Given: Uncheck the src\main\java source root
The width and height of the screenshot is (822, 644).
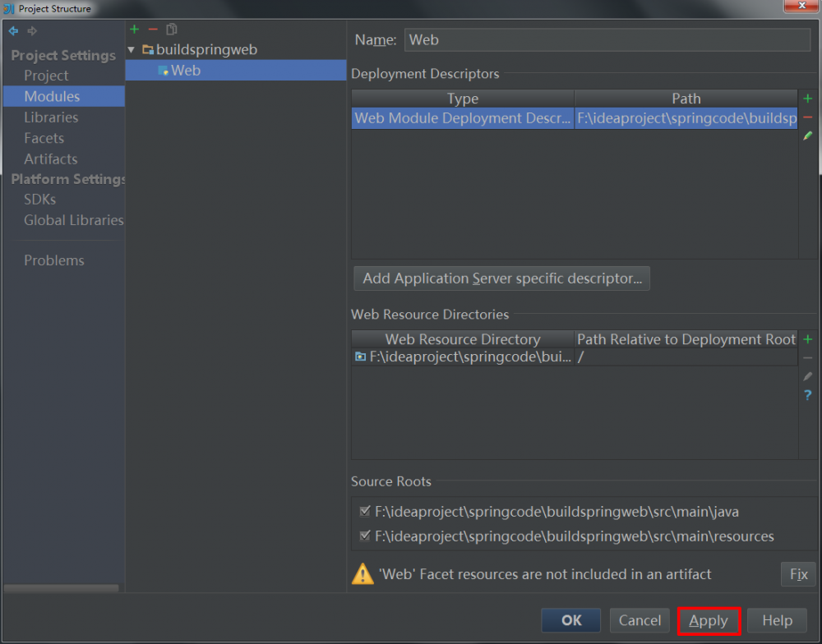Looking at the screenshot, I should [x=364, y=511].
